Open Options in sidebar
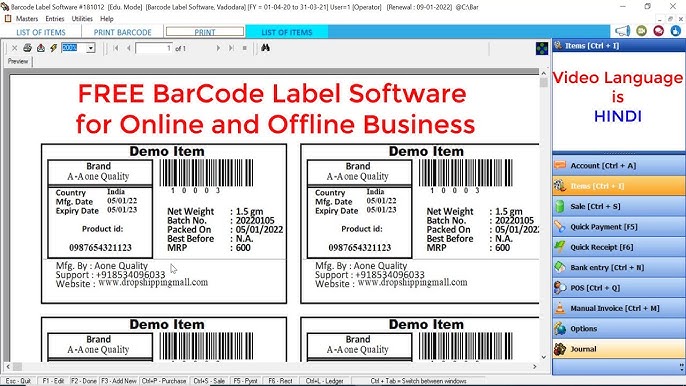This screenshot has width=686, height=386. click(x=619, y=329)
